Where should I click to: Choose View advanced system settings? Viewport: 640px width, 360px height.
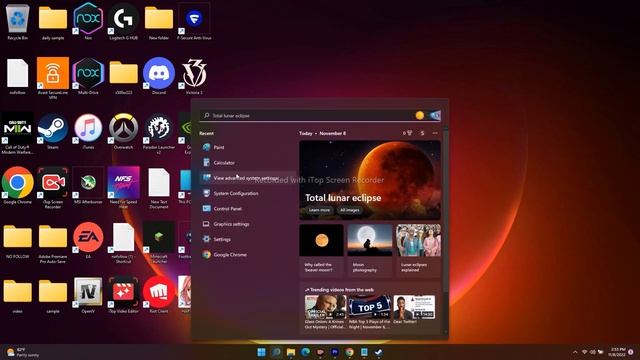(247, 178)
